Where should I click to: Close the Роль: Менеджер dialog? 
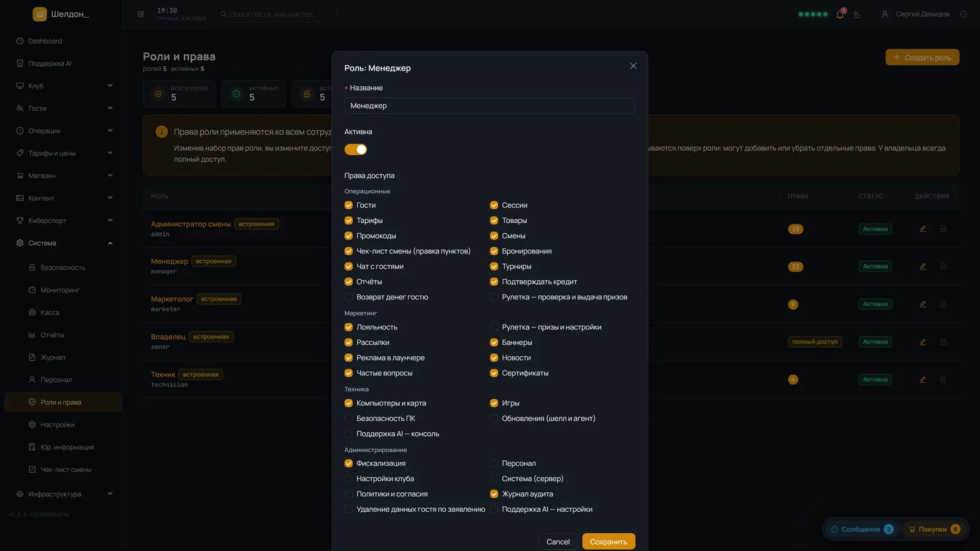(633, 66)
